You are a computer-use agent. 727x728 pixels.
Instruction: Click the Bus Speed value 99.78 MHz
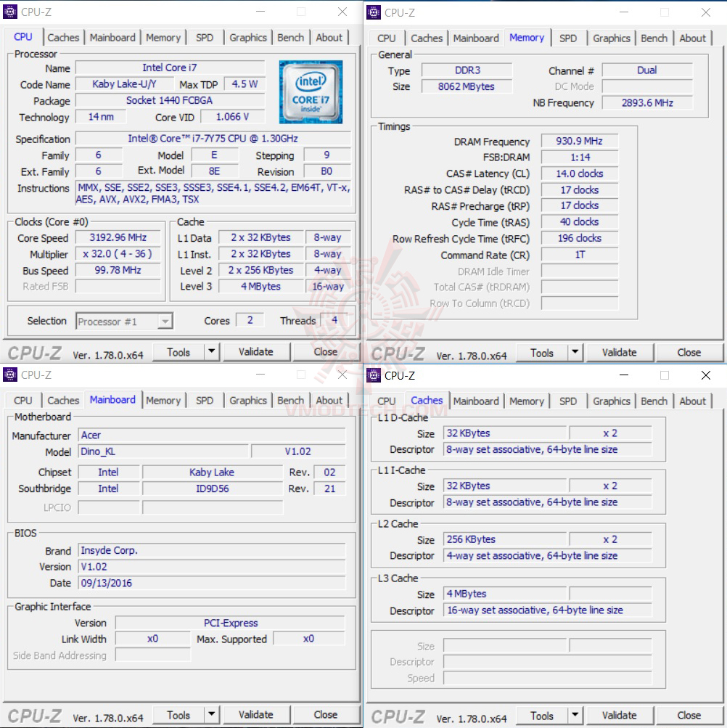118,270
